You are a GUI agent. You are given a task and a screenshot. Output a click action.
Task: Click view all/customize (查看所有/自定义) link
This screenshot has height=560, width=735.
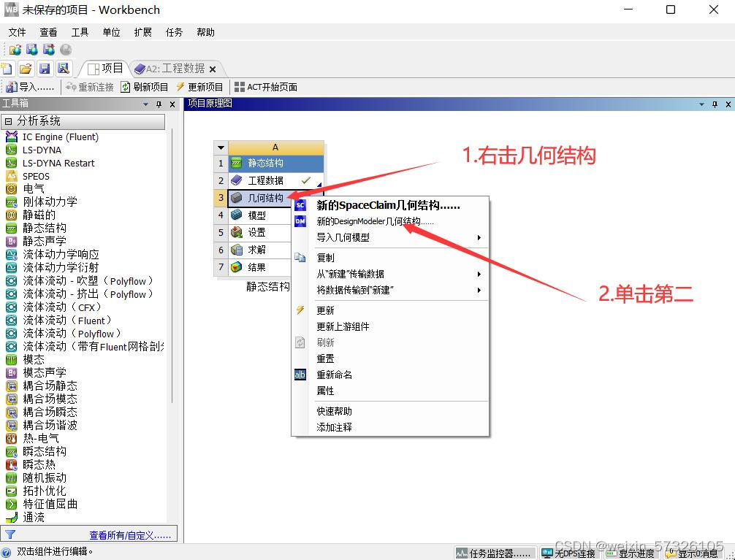(x=129, y=535)
